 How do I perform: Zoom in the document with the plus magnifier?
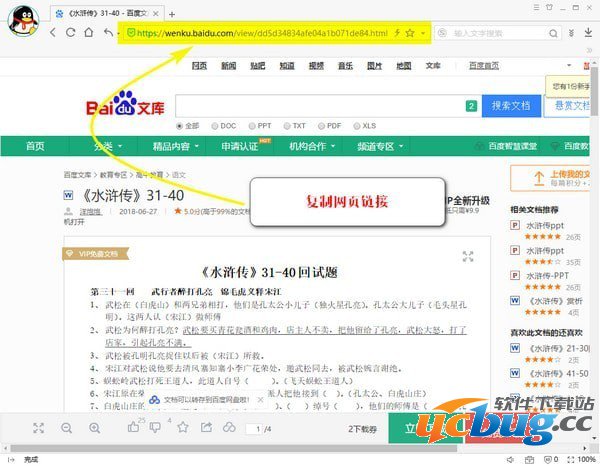(95, 428)
